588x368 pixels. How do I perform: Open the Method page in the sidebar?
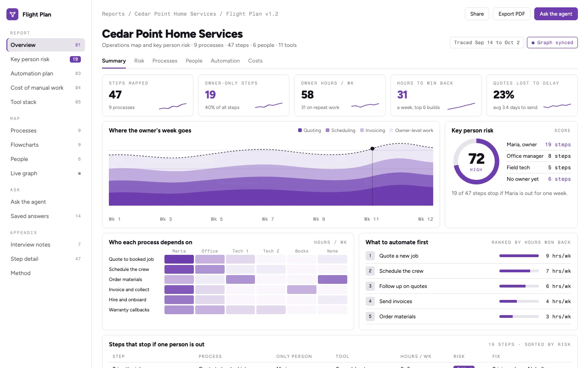[46, 273]
